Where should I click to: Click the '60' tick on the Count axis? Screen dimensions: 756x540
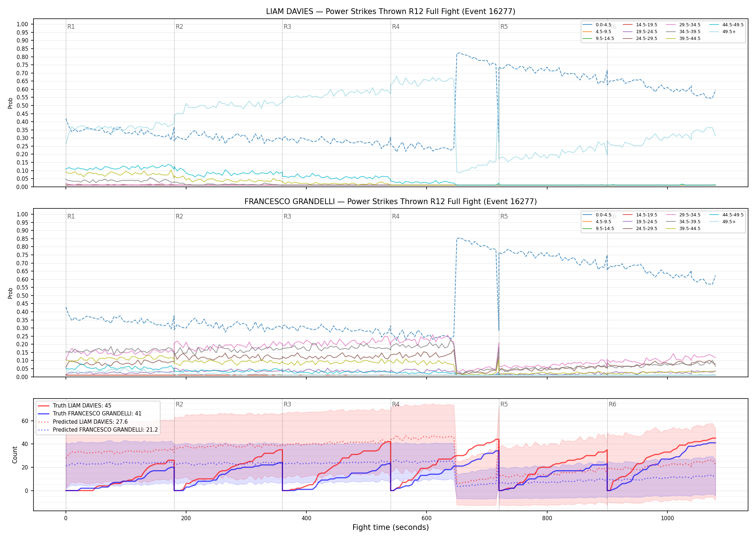[25, 421]
